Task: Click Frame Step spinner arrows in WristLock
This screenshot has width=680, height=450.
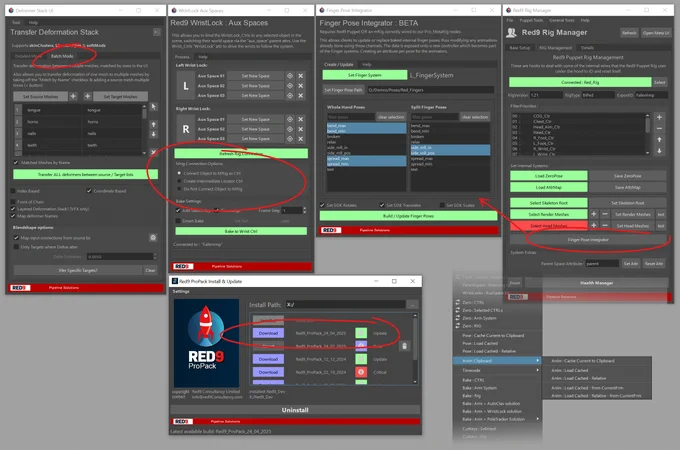Action: click(x=304, y=210)
